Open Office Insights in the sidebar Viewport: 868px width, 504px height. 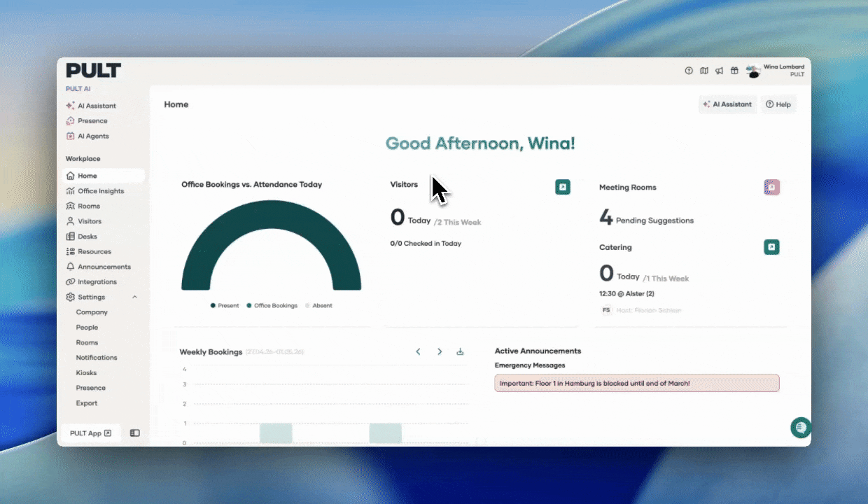(101, 191)
